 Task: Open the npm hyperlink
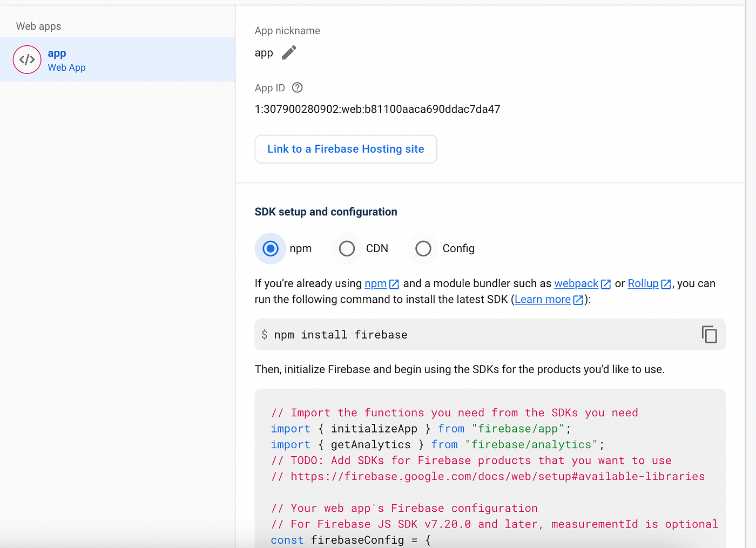[x=376, y=283]
